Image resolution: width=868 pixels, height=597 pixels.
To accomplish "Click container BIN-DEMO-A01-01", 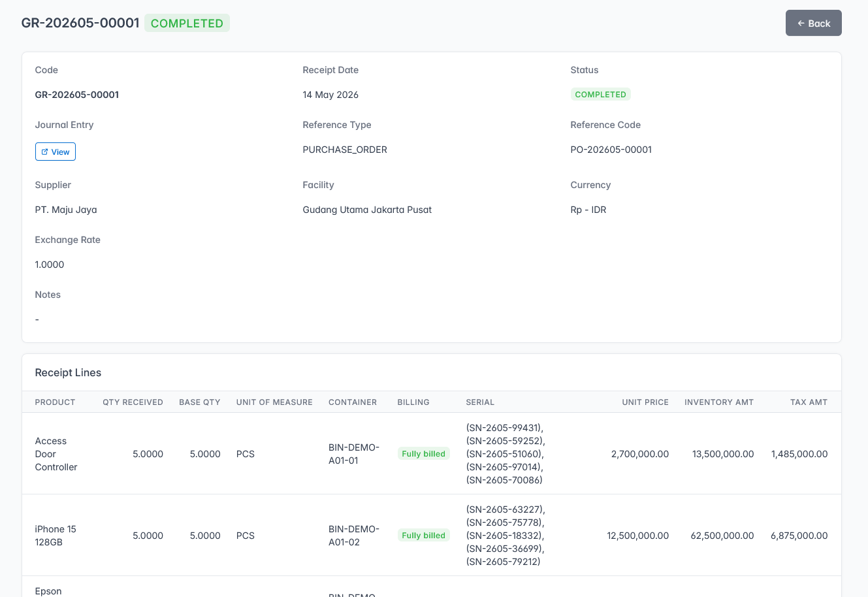I will pyautogui.click(x=354, y=454).
